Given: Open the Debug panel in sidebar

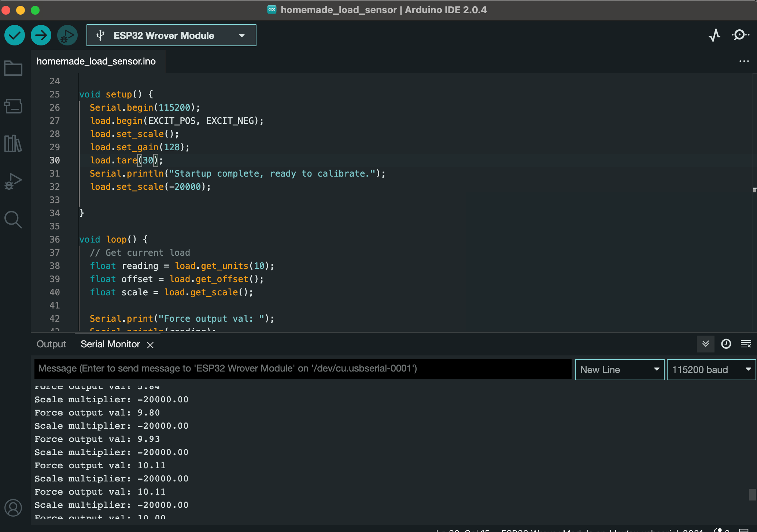Looking at the screenshot, I should click(13, 181).
